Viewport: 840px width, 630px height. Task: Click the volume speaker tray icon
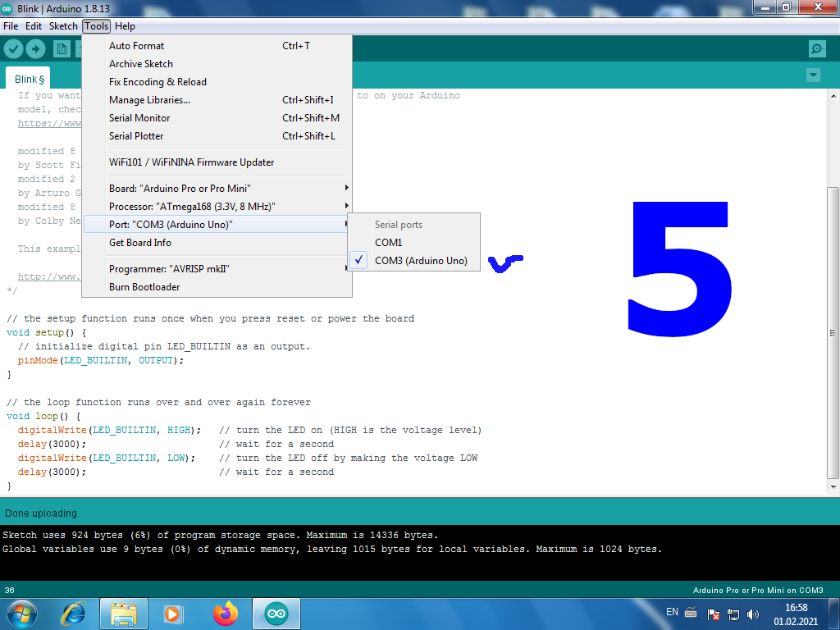point(753,614)
